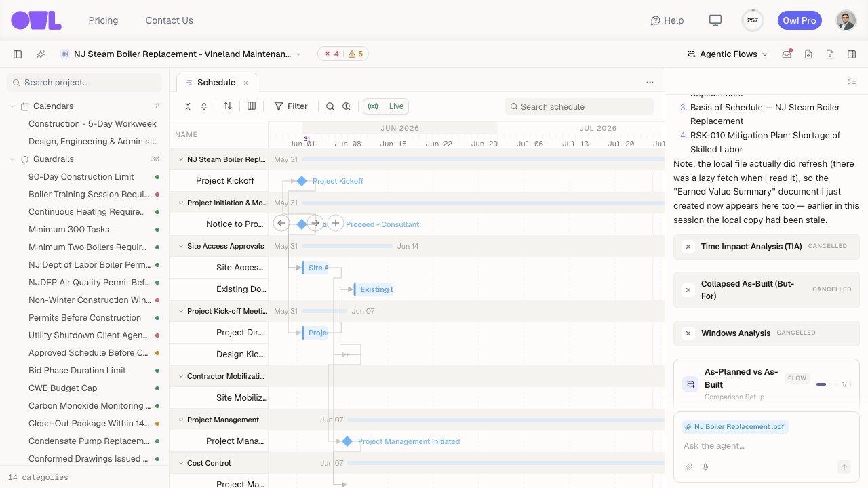Image resolution: width=868 pixels, height=488 pixels.
Task: Collapse the Guardrails category
Action: point(12,159)
